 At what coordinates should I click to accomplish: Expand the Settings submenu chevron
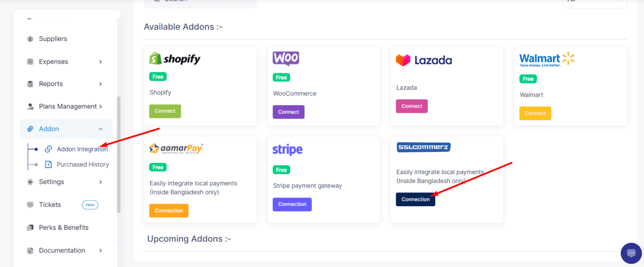tap(101, 182)
